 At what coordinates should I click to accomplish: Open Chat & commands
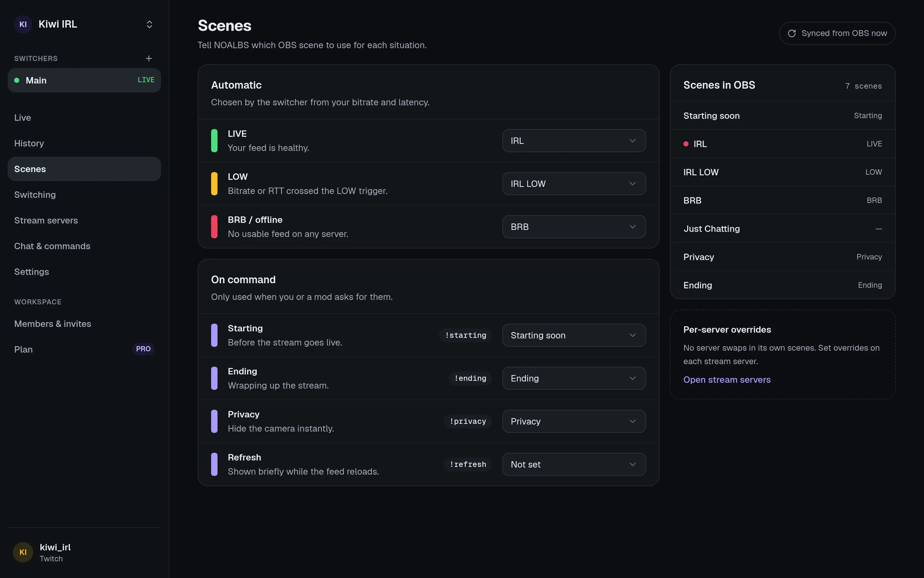(84, 246)
